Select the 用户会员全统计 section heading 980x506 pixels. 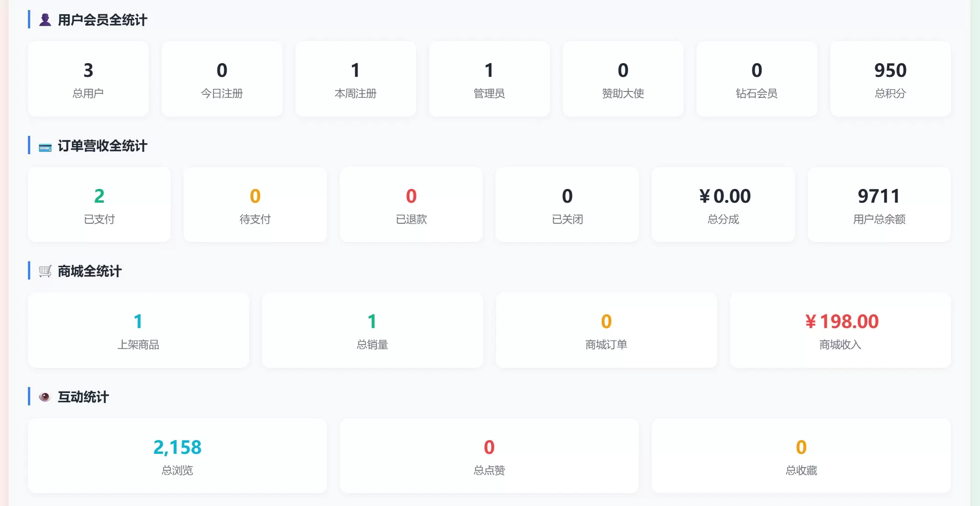(102, 20)
